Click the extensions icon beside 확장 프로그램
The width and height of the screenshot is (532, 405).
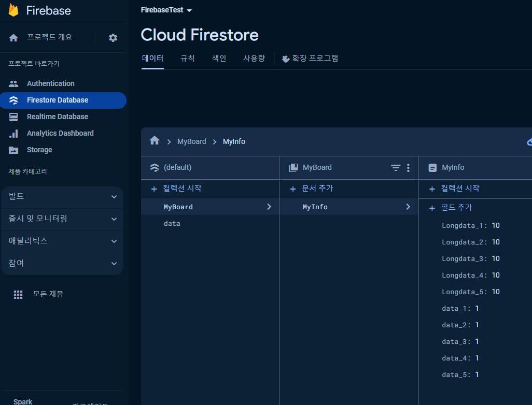[286, 59]
